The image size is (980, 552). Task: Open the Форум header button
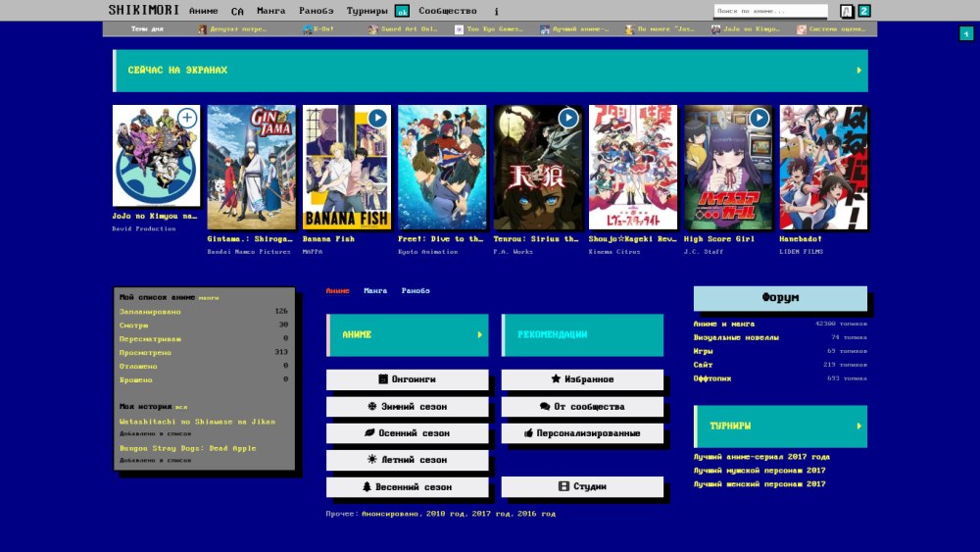coord(780,297)
